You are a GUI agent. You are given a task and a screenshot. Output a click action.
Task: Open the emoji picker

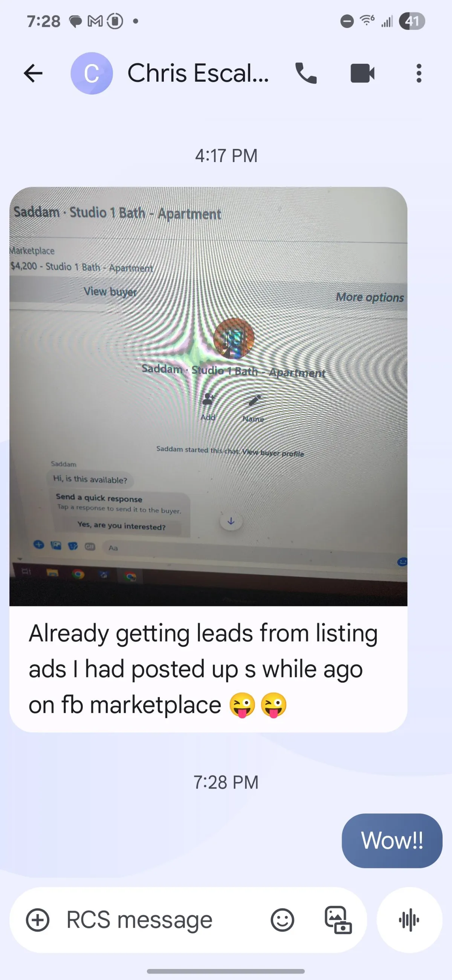(x=282, y=920)
